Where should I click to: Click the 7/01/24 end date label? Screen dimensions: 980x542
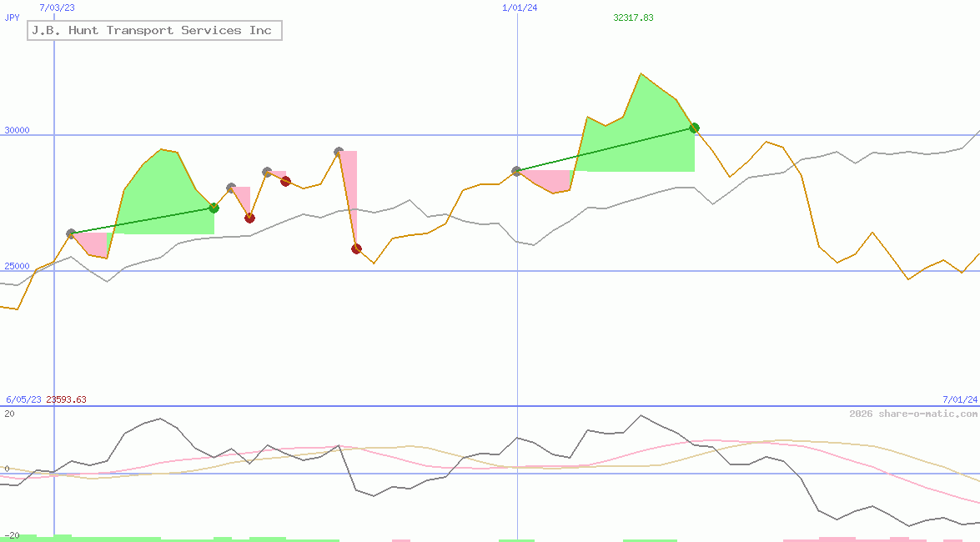point(960,399)
